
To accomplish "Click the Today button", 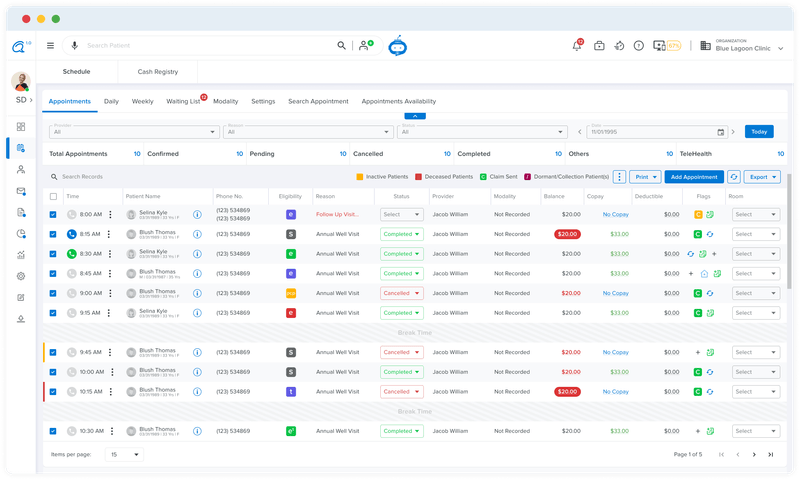I will click(x=759, y=132).
